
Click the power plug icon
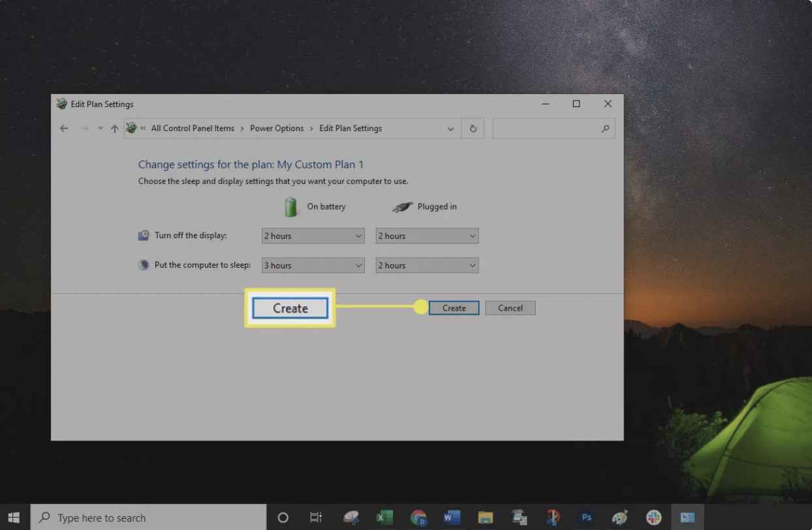402,207
